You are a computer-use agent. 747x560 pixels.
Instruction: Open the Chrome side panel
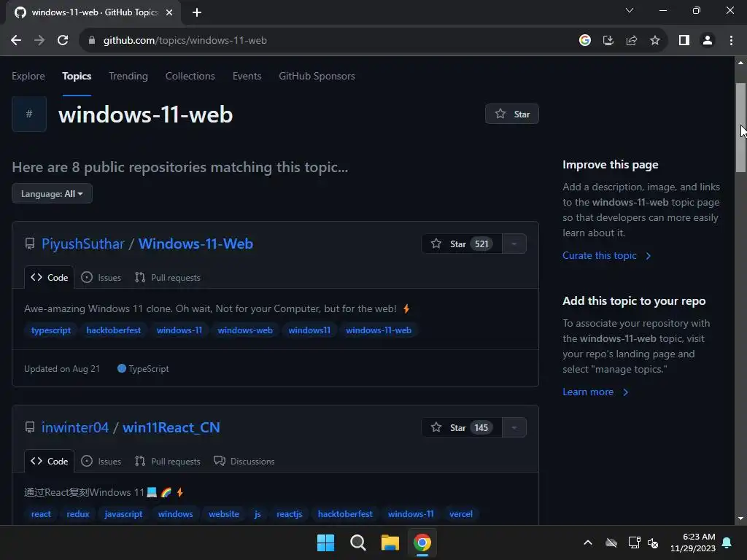(x=684, y=41)
